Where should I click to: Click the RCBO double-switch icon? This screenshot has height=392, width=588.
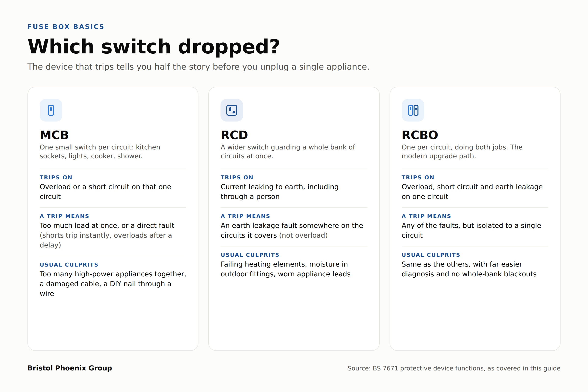[413, 110]
